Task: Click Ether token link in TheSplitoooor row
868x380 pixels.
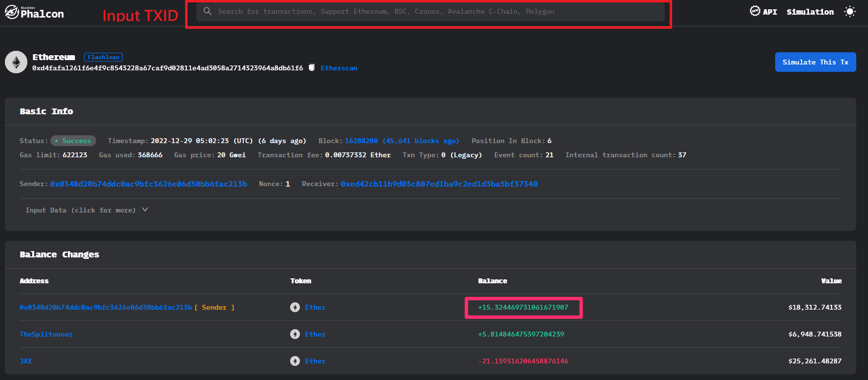Action: pyautogui.click(x=315, y=334)
